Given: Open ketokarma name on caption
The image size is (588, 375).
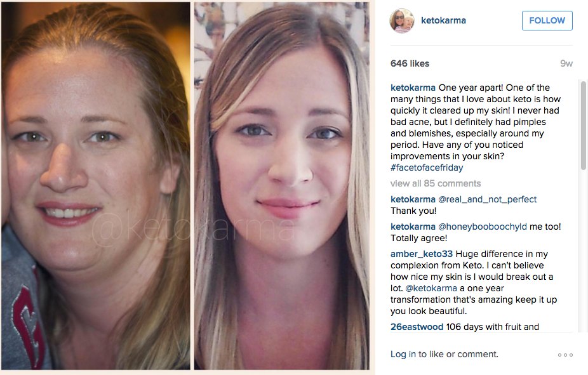Looking at the screenshot, I should [x=413, y=88].
